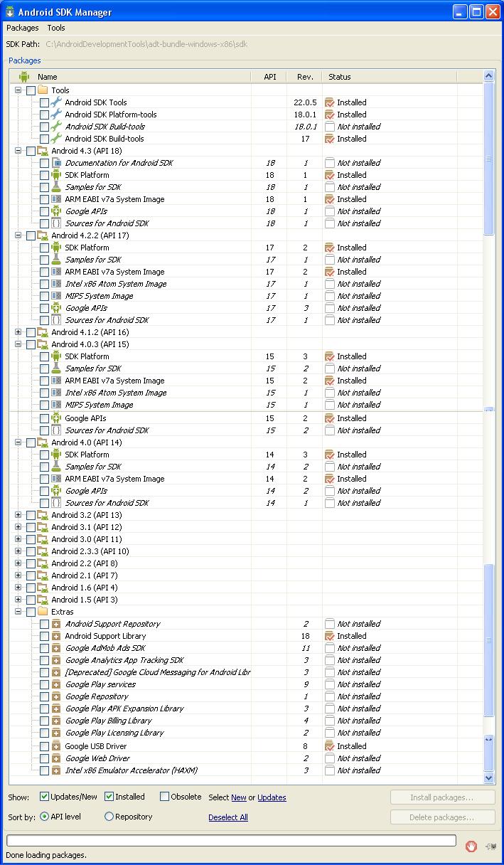Screen dimensions: 504x865
Task: Expand the Android 3.2 (API 13) group
Action: click(18, 515)
